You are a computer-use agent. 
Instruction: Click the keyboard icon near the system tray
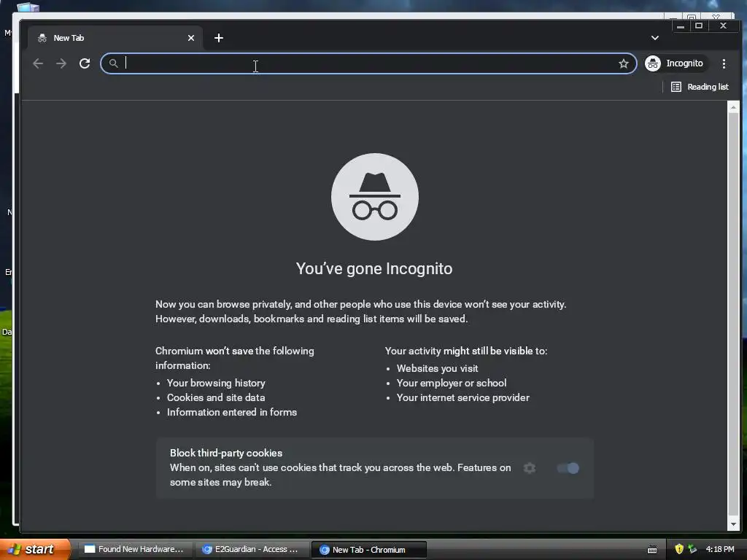tap(652, 550)
